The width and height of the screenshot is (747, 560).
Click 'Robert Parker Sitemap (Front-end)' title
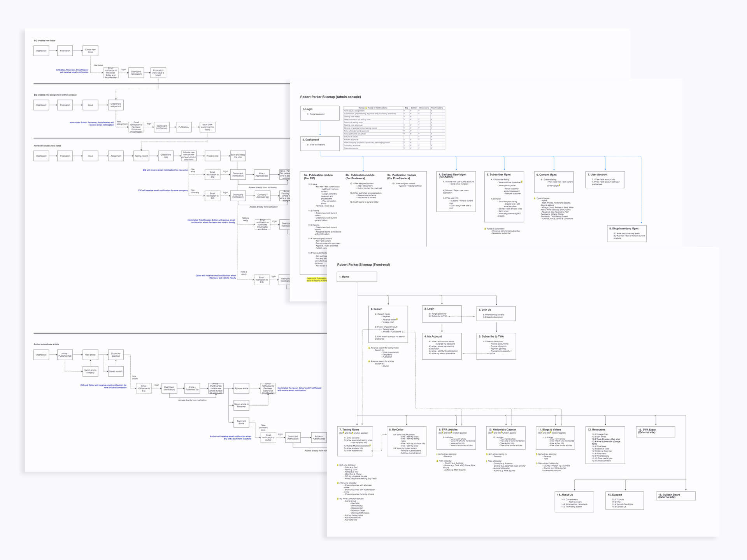click(363, 265)
